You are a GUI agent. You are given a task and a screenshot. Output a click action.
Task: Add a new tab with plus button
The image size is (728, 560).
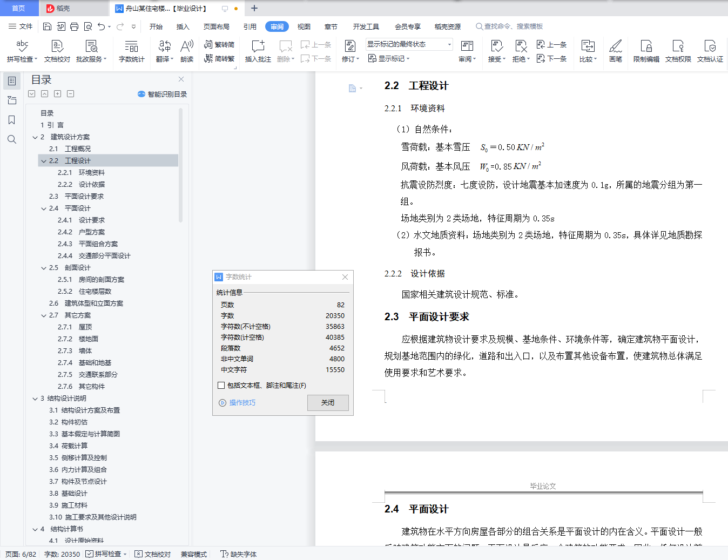click(254, 8)
